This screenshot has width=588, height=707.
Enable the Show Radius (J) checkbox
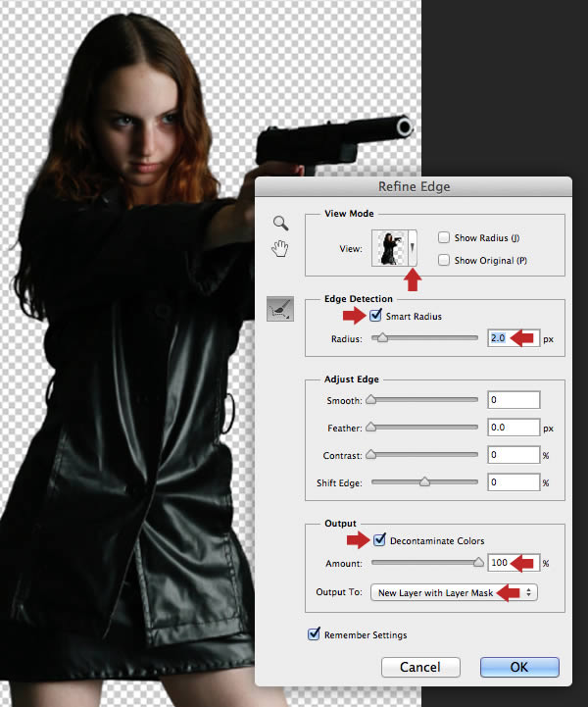[444, 237]
